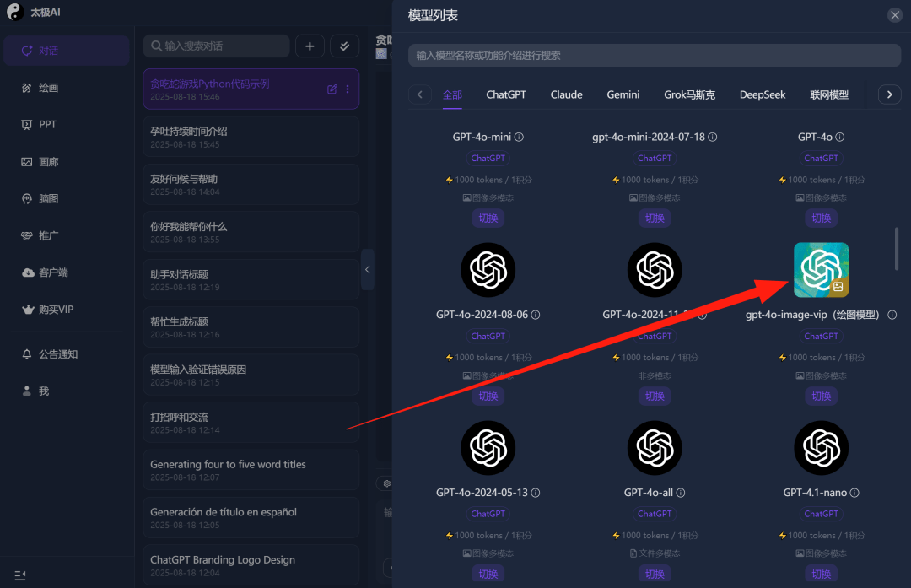Image resolution: width=911 pixels, height=588 pixels.
Task: Click 切换 under GPT-4o-2024-08-06
Action: pyautogui.click(x=488, y=396)
